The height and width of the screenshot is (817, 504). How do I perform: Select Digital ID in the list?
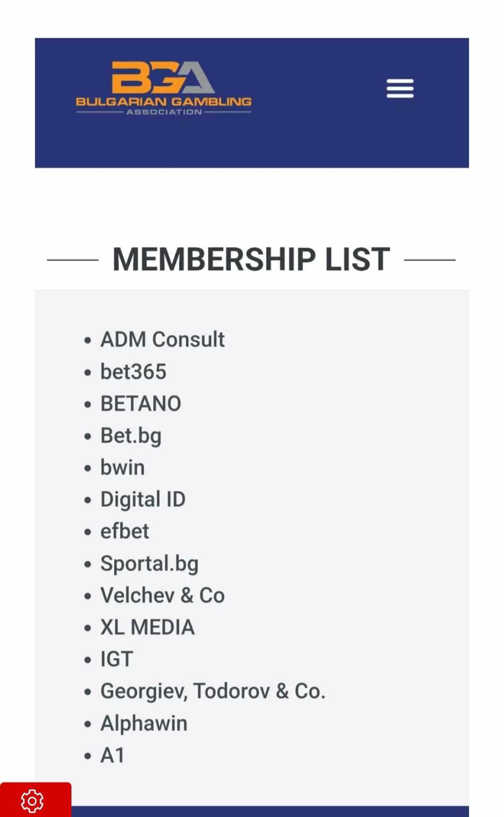pos(143,499)
